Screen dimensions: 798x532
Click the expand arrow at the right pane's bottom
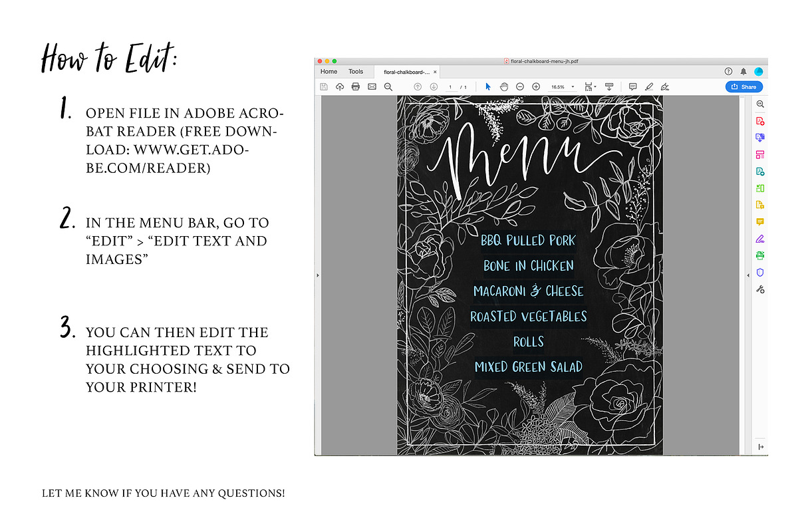tap(760, 447)
